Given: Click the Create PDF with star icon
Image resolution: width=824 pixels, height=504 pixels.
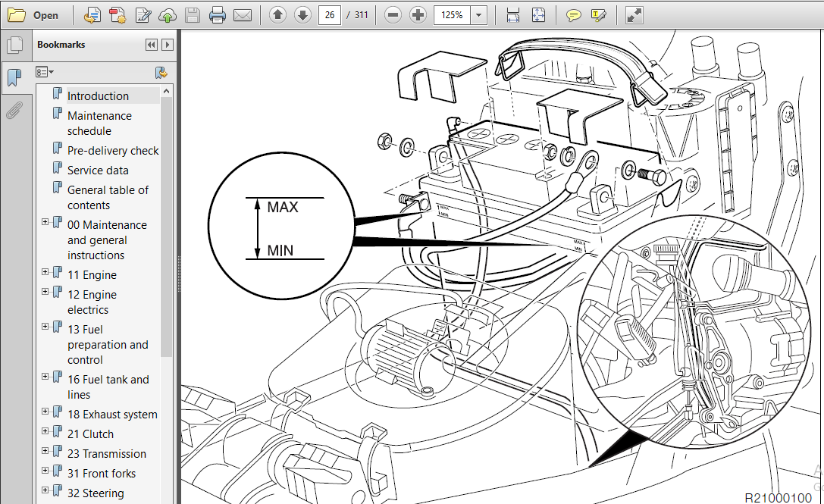Looking at the screenshot, I should (117, 15).
